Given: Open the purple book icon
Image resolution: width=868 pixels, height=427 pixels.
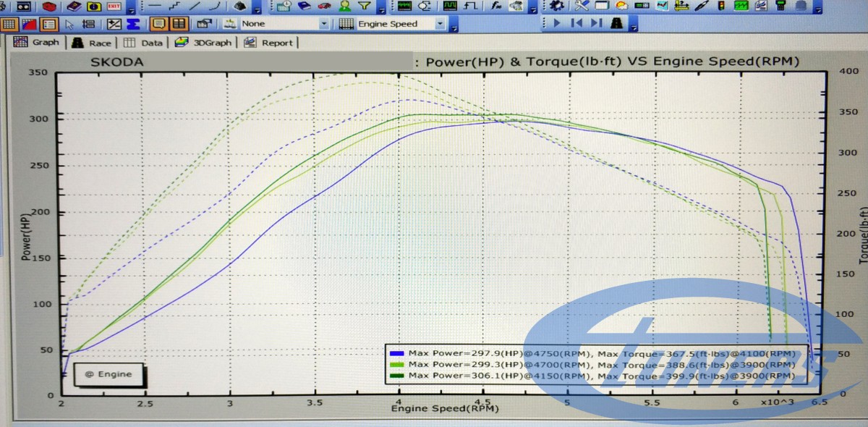Looking at the screenshot, I should (x=75, y=6).
